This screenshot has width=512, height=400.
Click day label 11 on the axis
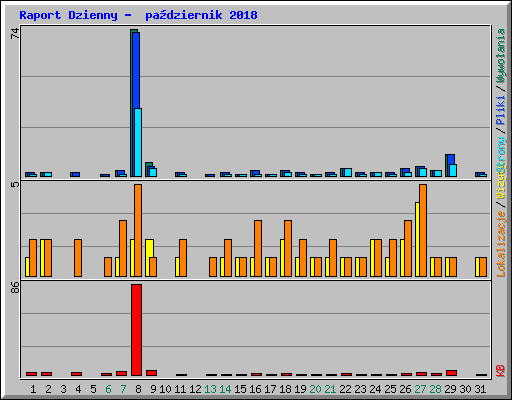pos(180,389)
